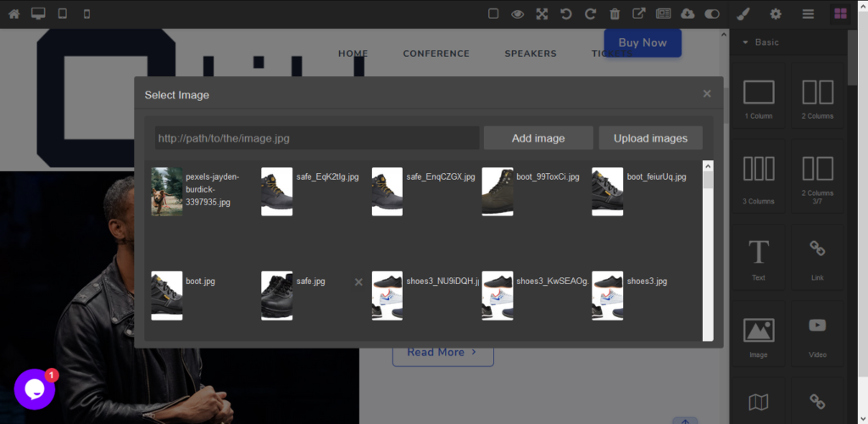
Task: Click the home icon in top bar
Action: click(14, 14)
